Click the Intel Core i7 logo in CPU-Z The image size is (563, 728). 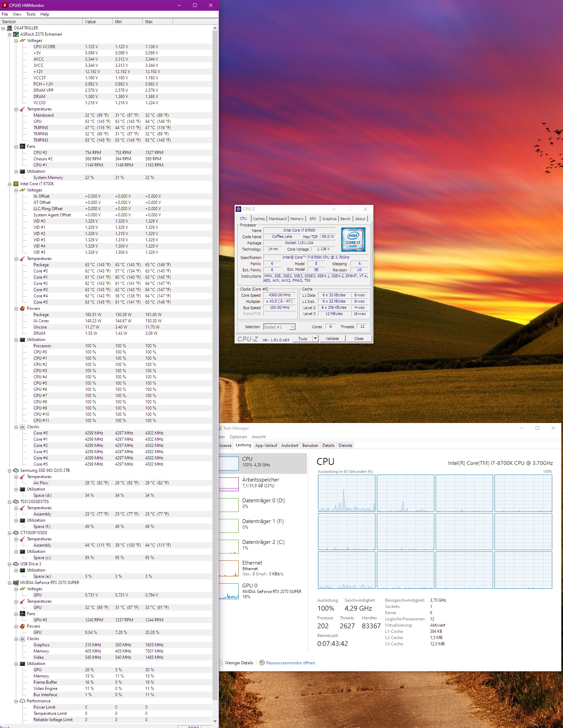click(353, 239)
